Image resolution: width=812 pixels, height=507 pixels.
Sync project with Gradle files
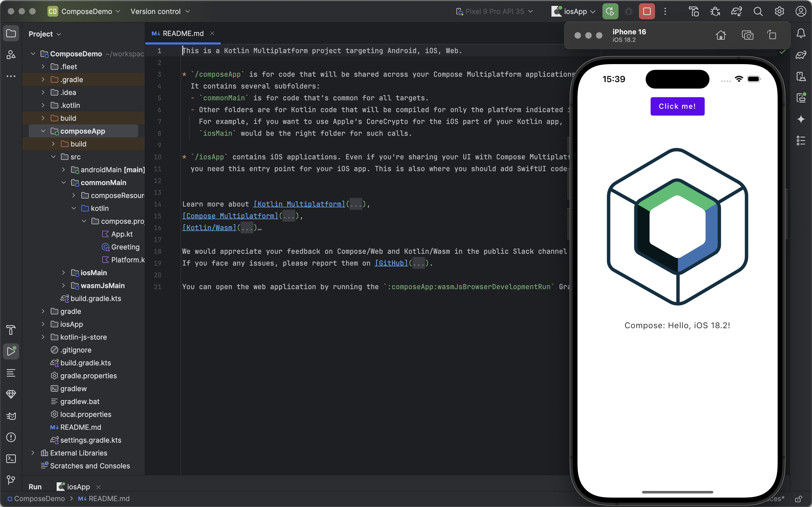pyautogui.click(x=736, y=11)
